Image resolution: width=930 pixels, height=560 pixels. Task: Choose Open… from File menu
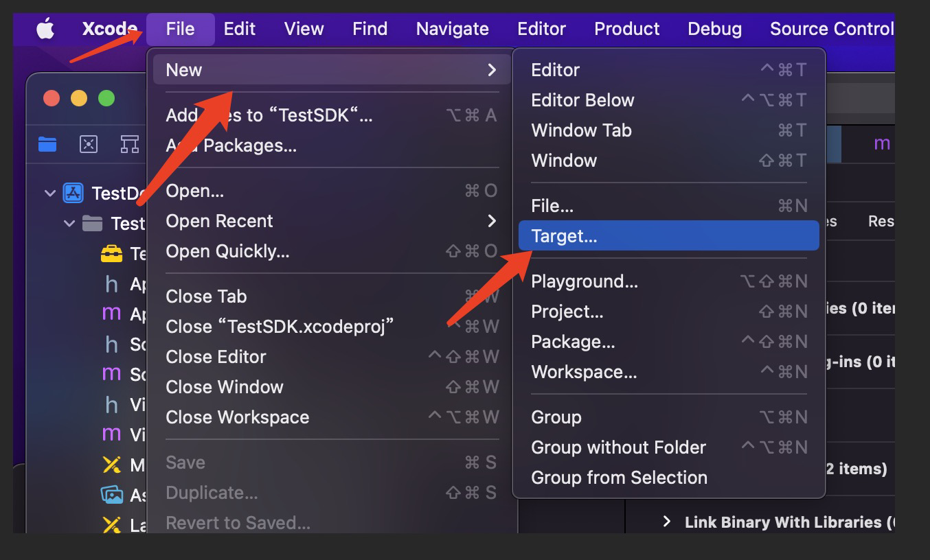pyautogui.click(x=332, y=191)
